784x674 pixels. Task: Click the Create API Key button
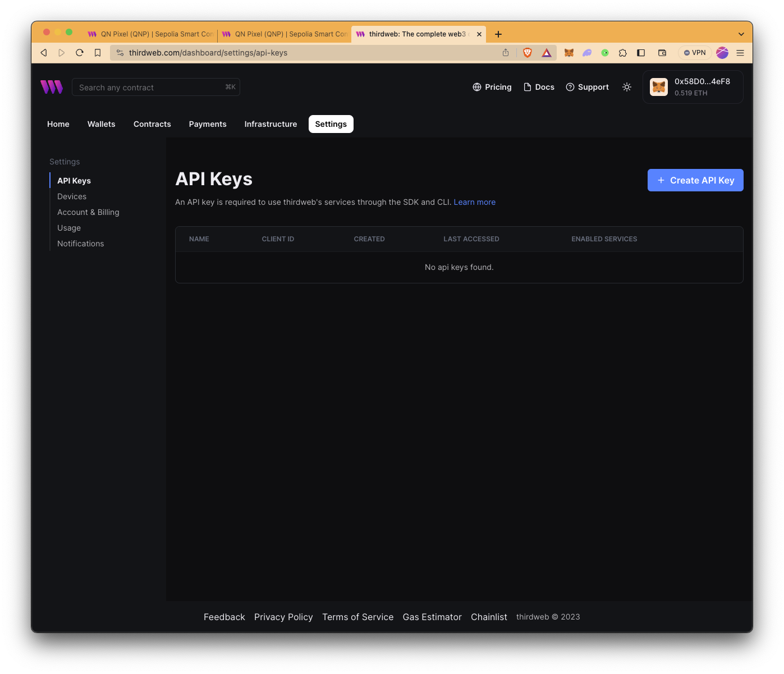[x=695, y=180]
